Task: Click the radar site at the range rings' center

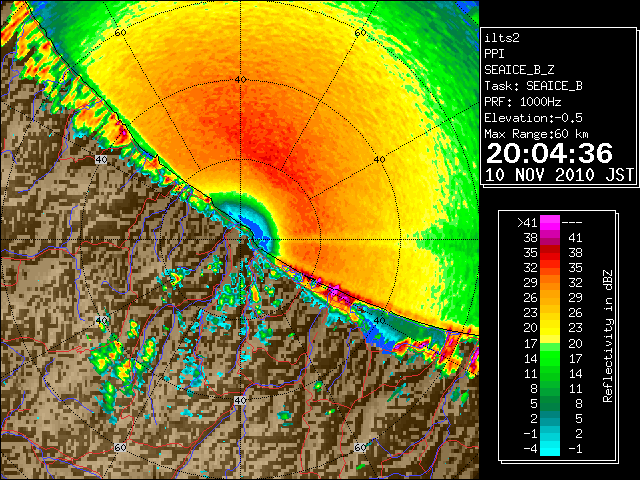Action: pos(241,240)
